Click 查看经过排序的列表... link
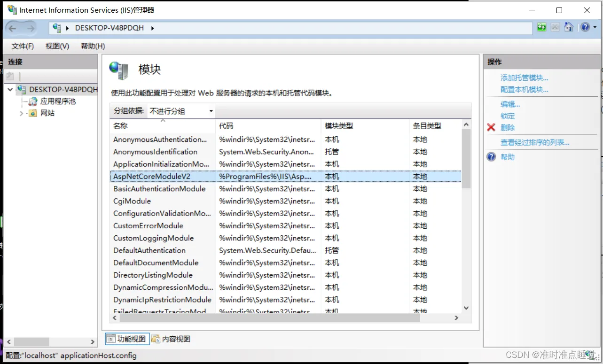 [535, 142]
